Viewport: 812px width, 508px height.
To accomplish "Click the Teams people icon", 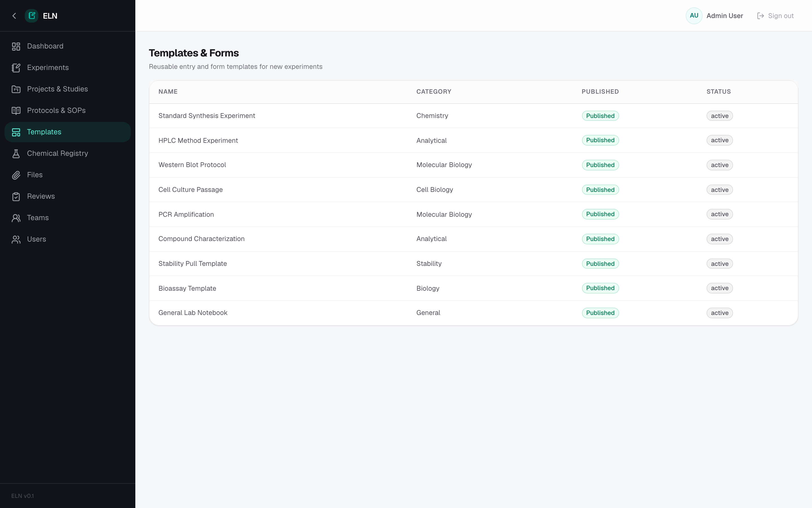I will click(16, 218).
